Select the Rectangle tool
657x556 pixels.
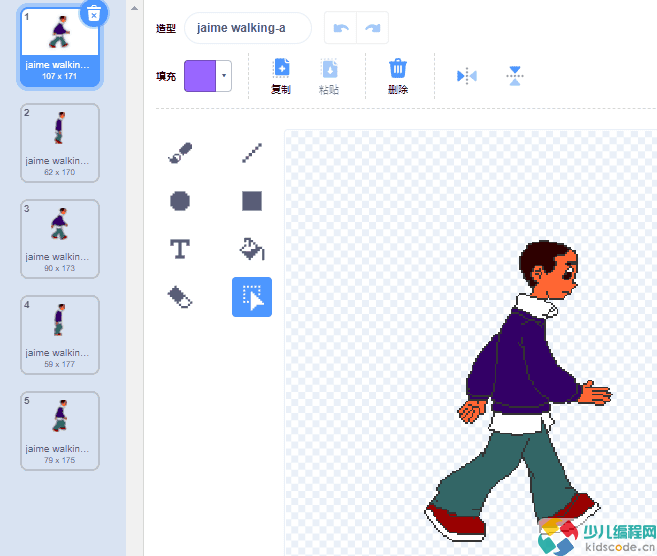pyautogui.click(x=252, y=201)
